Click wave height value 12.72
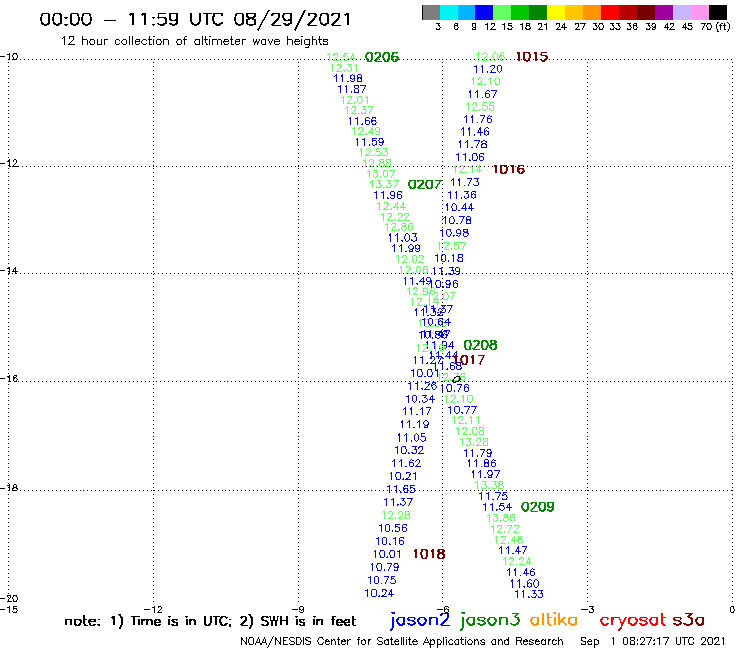The height and width of the screenshot is (650, 740). click(x=505, y=530)
